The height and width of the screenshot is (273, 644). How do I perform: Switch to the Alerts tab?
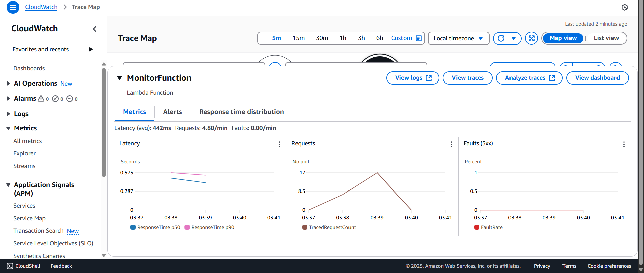(172, 112)
